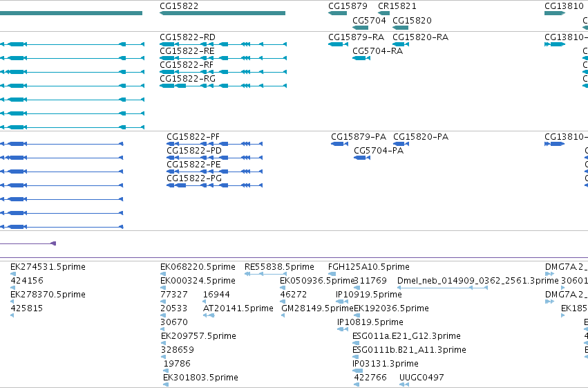This screenshot has width=588, height=388.
Task: Click transcript CG5704-RA
Action: 361,58
